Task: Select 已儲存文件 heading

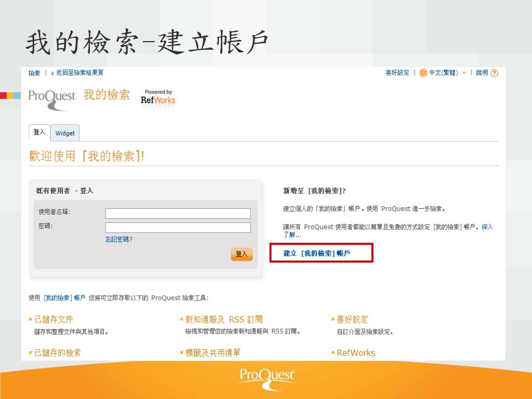Action: click(54, 320)
